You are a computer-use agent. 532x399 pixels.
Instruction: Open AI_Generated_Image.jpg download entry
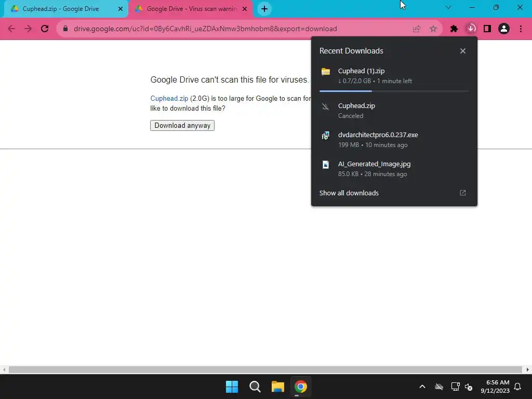click(394, 169)
